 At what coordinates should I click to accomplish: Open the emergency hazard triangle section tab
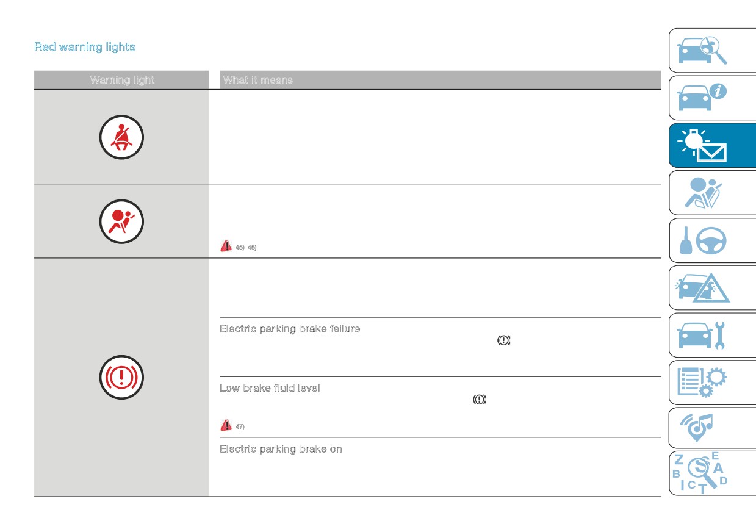(712, 287)
